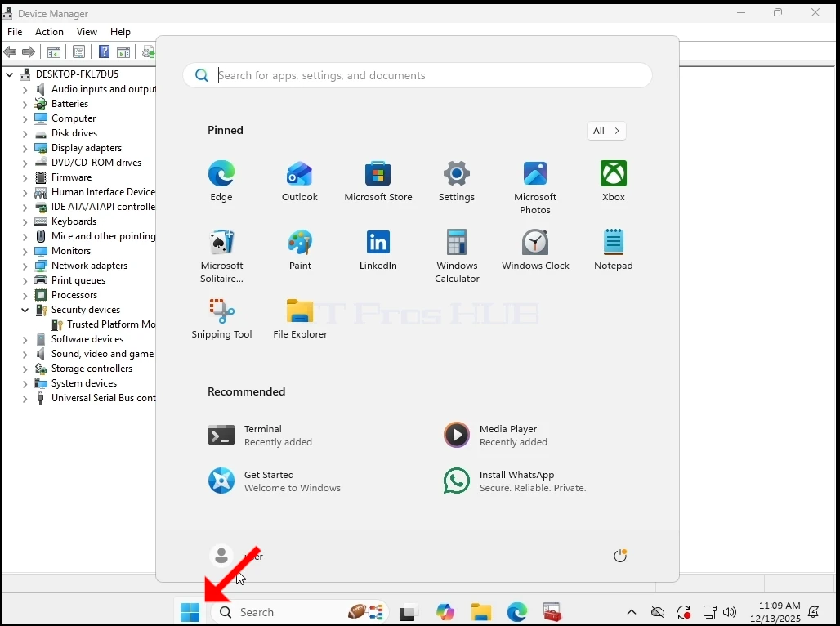
Task: Open recommended Media Player
Action: point(495,436)
